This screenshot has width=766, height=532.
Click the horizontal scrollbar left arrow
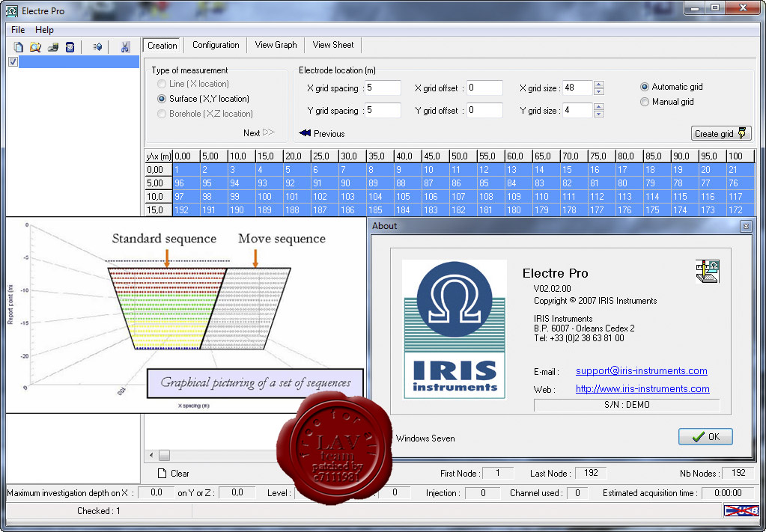(x=151, y=456)
